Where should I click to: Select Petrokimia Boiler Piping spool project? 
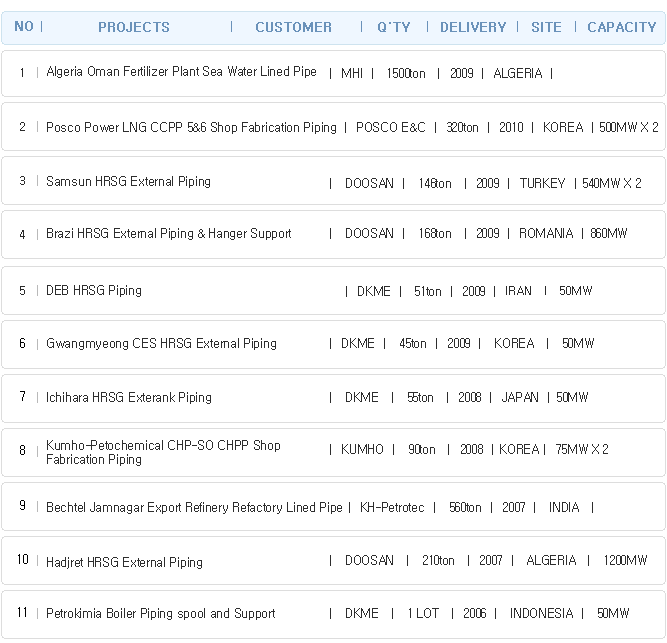point(334,614)
